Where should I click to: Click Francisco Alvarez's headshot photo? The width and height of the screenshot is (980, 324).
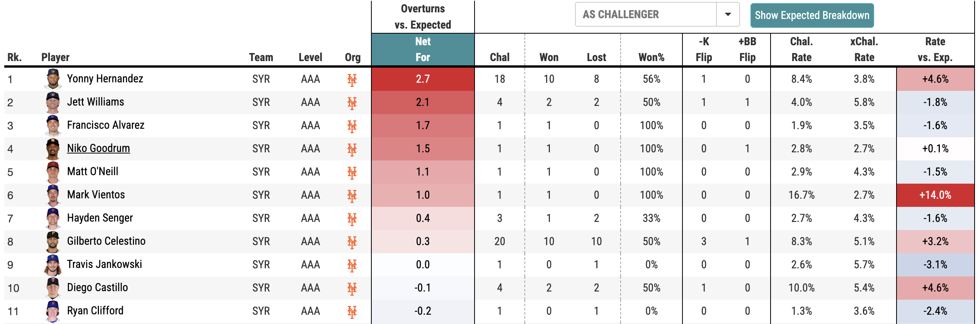tap(53, 125)
